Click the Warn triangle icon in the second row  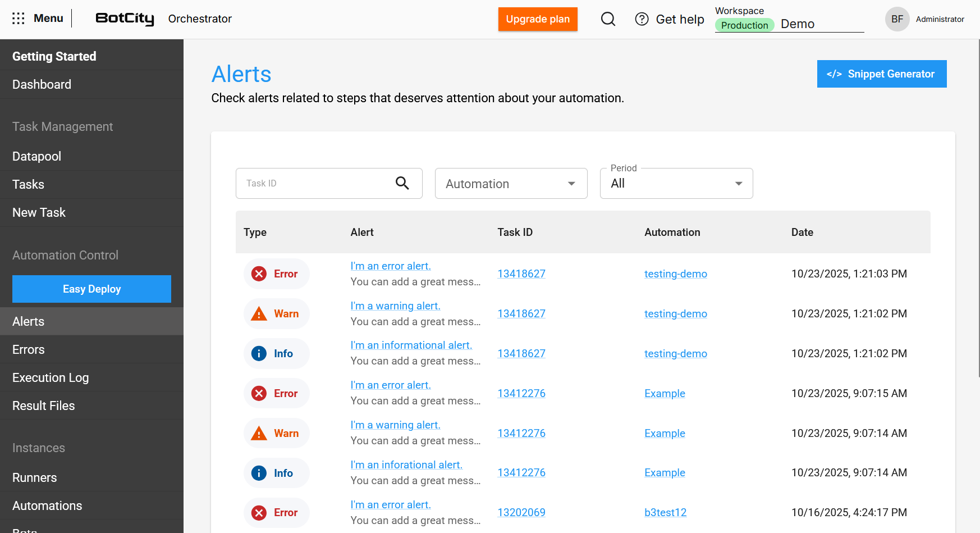pyautogui.click(x=259, y=313)
